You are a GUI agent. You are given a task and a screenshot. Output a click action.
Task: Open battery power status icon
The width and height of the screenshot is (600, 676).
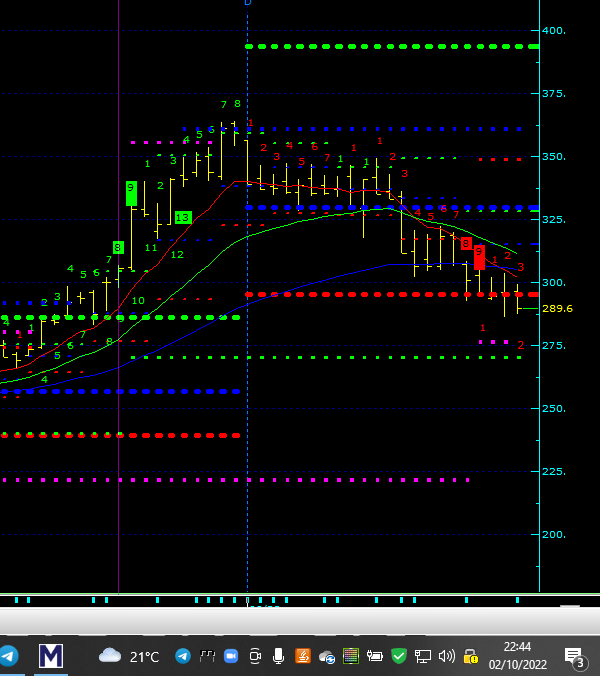pos(375,656)
